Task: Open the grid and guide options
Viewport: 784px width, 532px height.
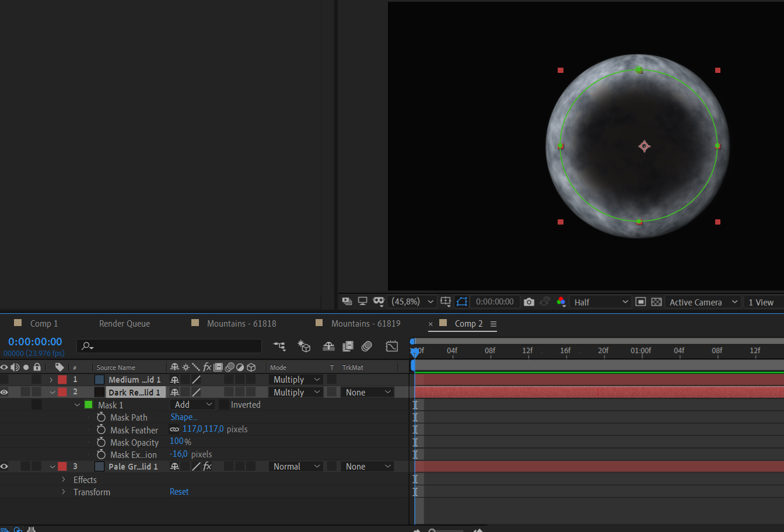Action: (446, 302)
